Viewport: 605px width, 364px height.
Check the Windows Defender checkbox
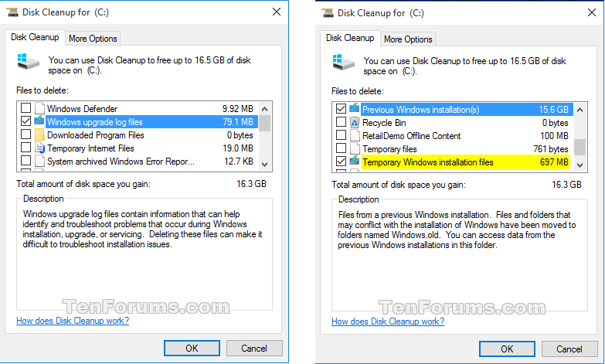(25, 107)
